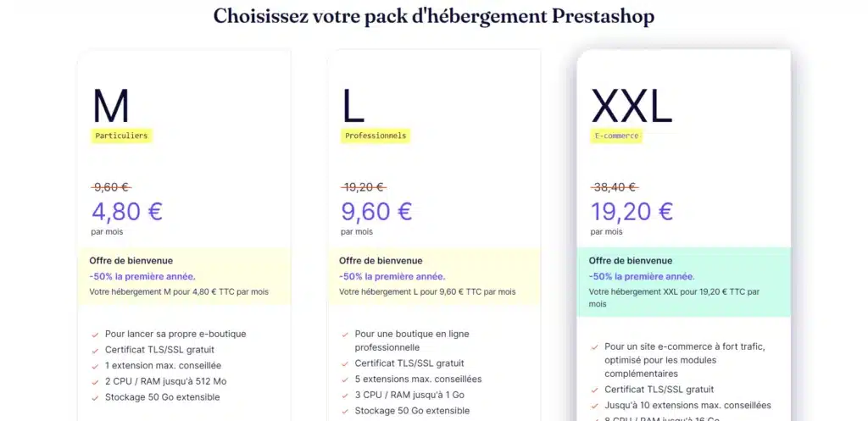Choose the M pack title
The image size is (868, 421).
(x=111, y=107)
